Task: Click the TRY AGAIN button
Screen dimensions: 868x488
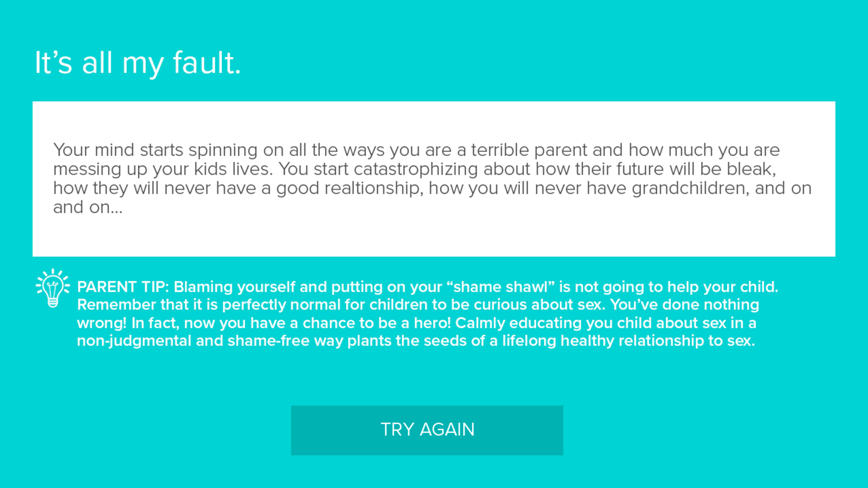Action: tap(427, 430)
